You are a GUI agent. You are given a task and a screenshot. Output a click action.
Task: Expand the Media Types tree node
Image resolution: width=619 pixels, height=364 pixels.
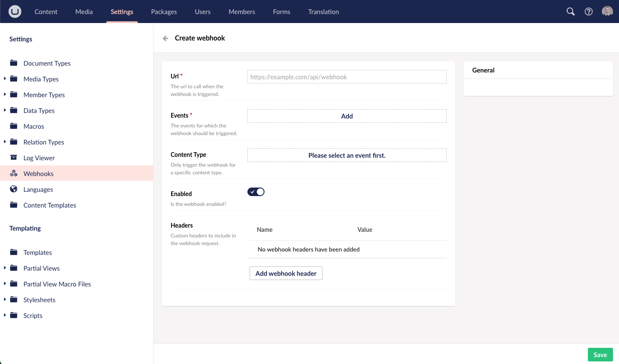[x=5, y=79]
